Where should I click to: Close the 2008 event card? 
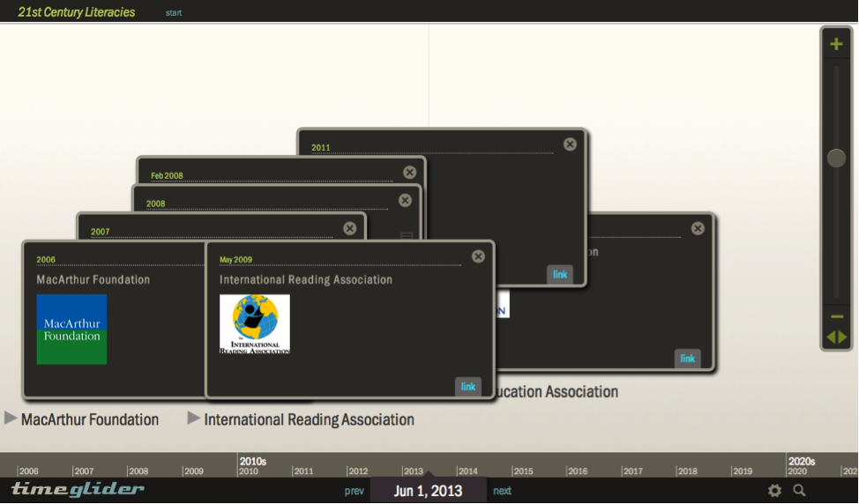point(405,200)
